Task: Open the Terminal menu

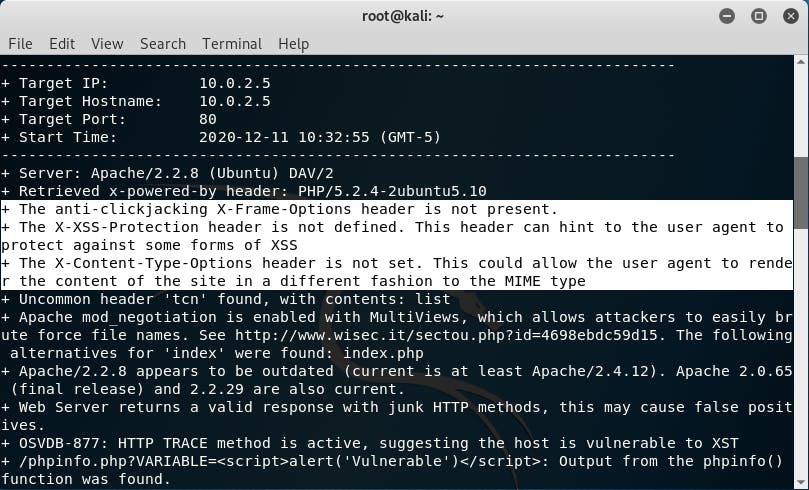Action: pyautogui.click(x=232, y=44)
